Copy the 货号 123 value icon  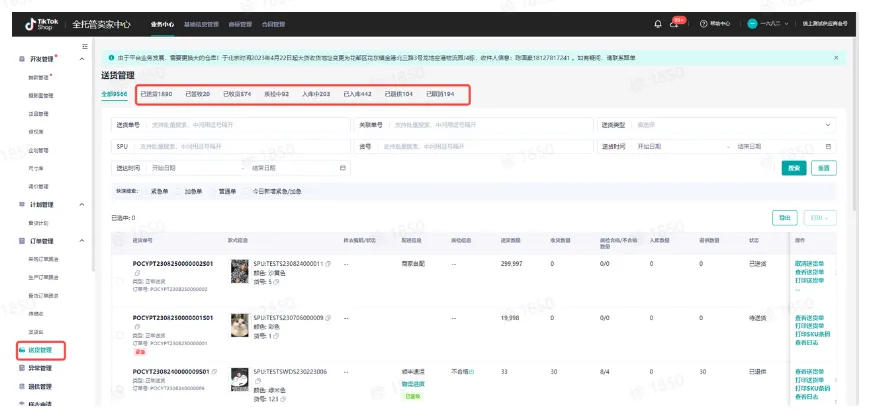point(282,399)
